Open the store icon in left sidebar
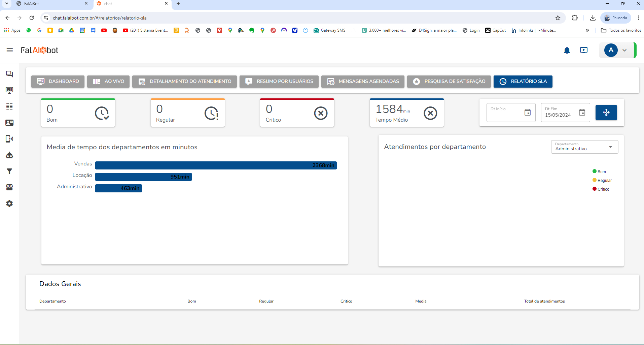 9,187
